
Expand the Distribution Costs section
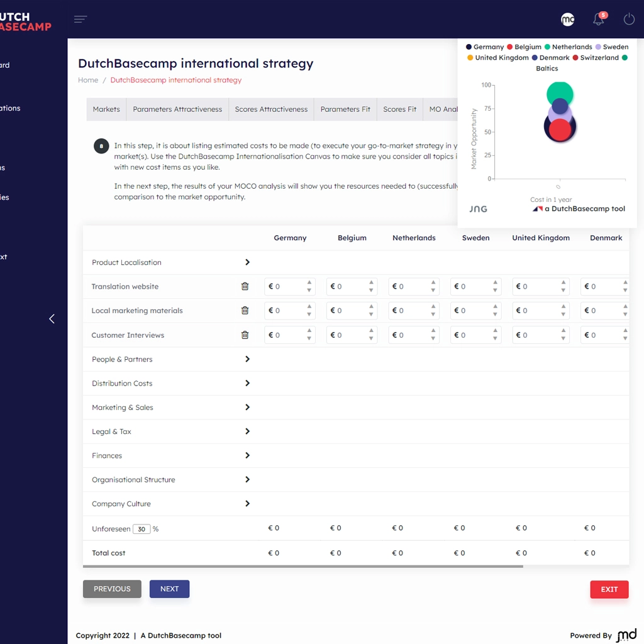247,383
